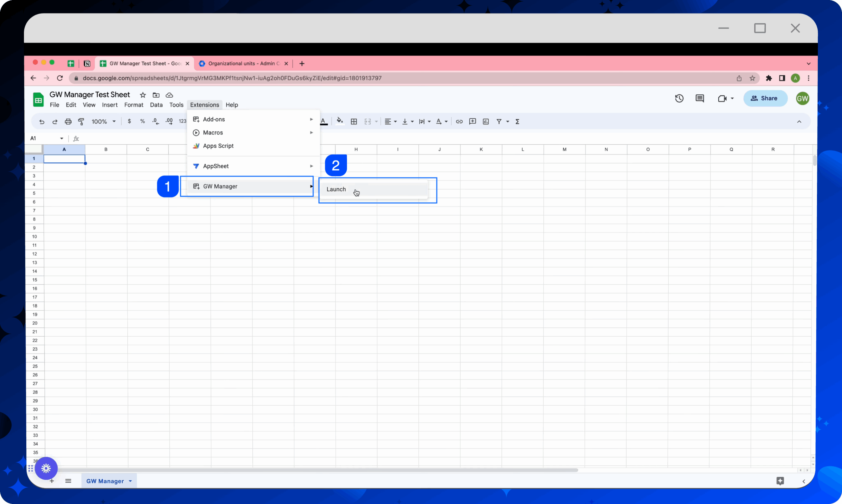The width and height of the screenshot is (842, 504).
Task: Click the borders icon
Action: pos(354,122)
